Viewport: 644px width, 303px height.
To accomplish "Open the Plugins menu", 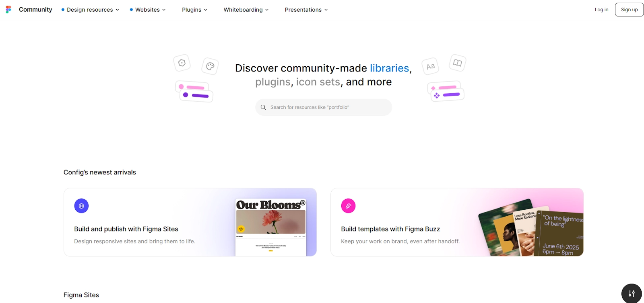I will (194, 10).
